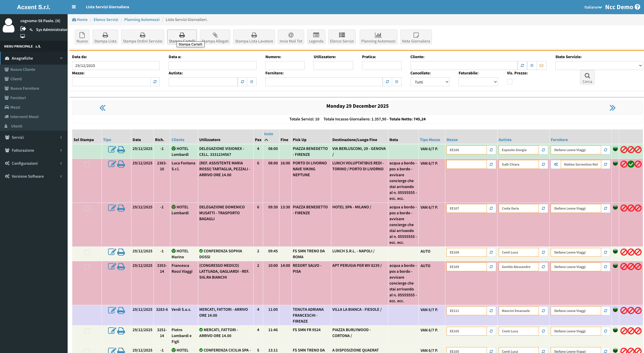Screen dimensions: 644x353
Task: Check Sel Stampa for HOTEL Marino row
Action: 87,252
